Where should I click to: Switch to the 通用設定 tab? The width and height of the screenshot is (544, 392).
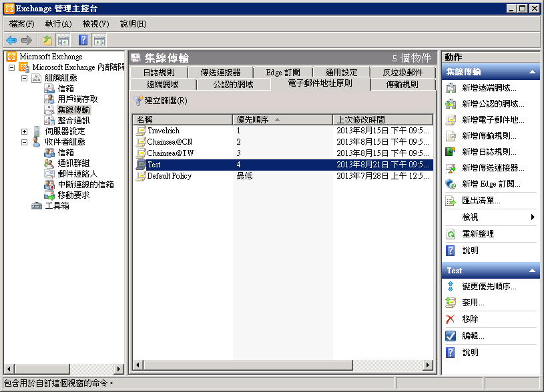coord(341,73)
